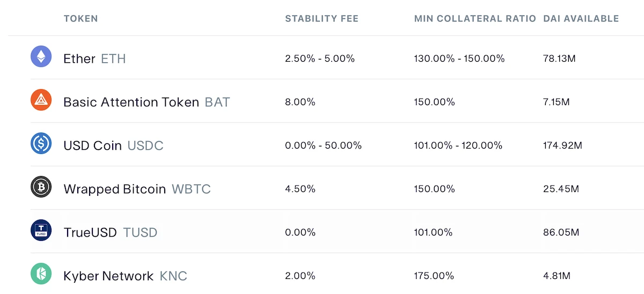
Task: Sort by the TOKEN column header
Action: [80, 19]
